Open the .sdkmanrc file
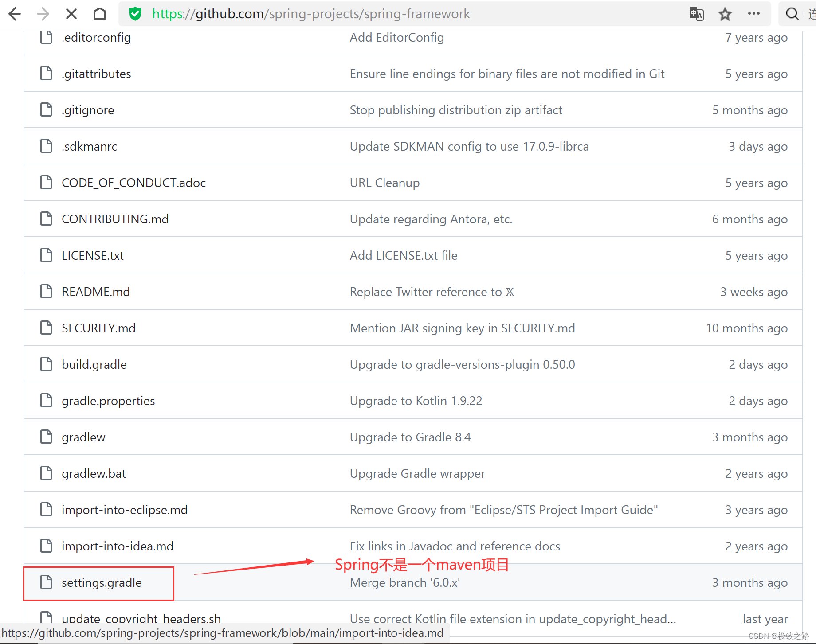 89,146
